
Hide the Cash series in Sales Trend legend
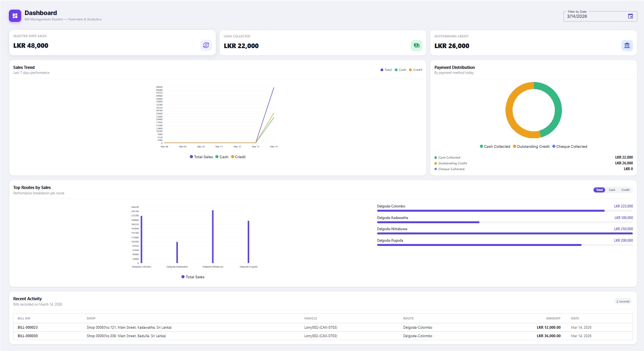point(400,70)
